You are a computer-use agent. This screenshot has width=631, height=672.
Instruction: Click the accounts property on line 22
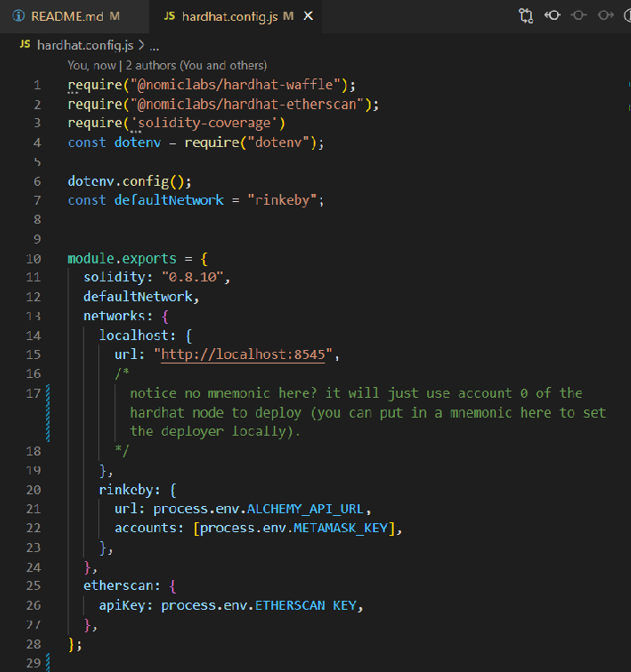point(145,529)
